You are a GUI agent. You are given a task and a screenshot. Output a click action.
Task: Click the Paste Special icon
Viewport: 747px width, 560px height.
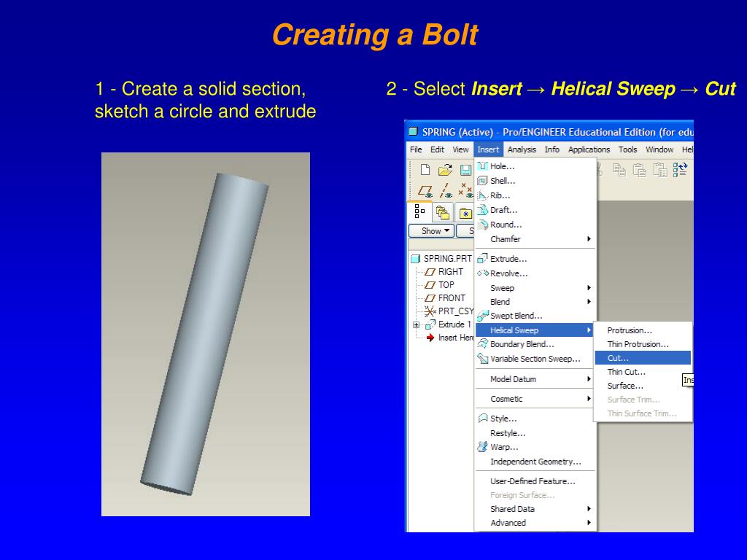tap(659, 169)
